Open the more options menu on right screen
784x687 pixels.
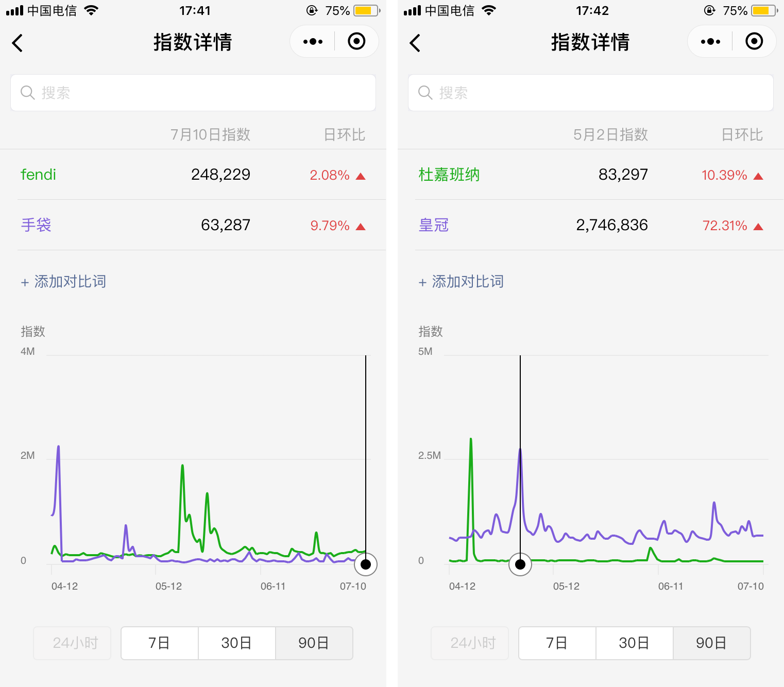point(710,42)
